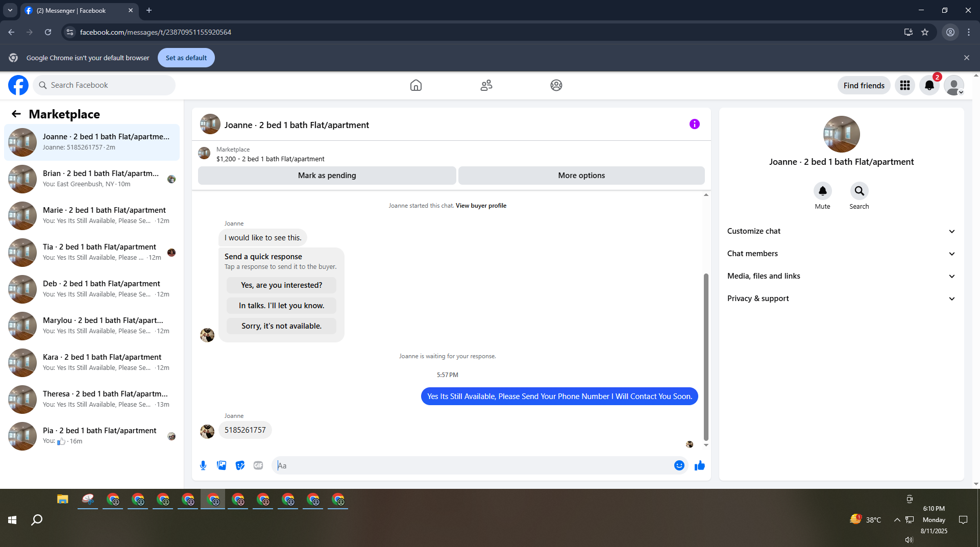The width and height of the screenshot is (980, 547).
Task: Show hidden system tray icons
Action: click(x=897, y=520)
